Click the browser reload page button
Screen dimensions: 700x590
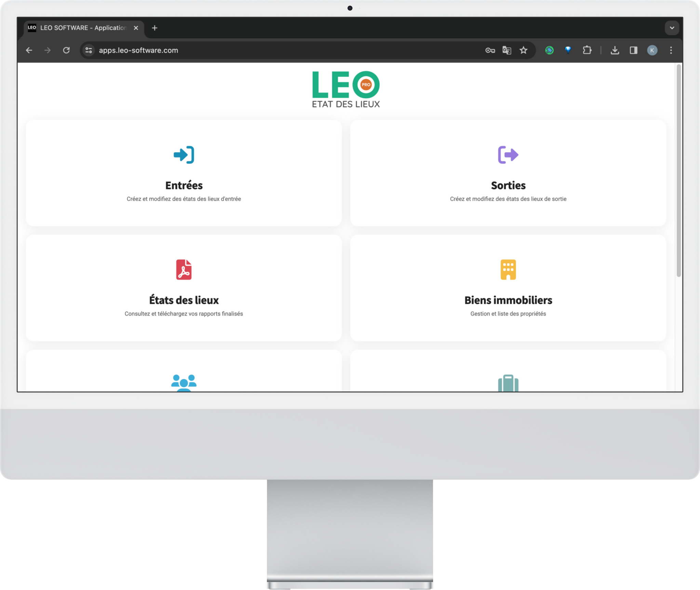pos(67,50)
